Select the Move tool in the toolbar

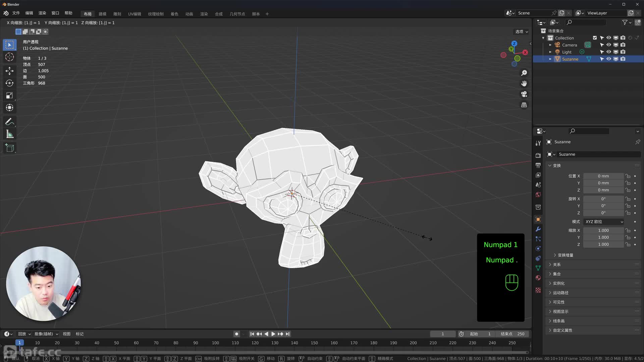[x=9, y=71]
